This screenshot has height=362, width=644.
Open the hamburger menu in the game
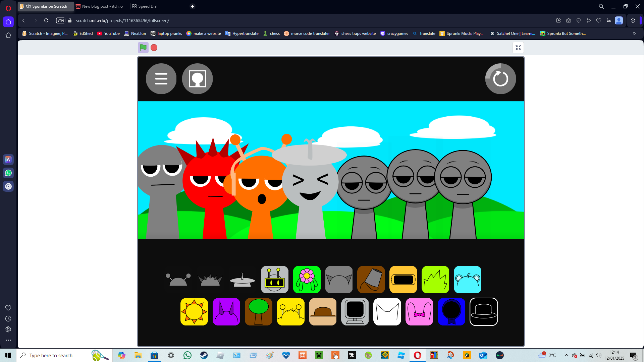coord(161,78)
